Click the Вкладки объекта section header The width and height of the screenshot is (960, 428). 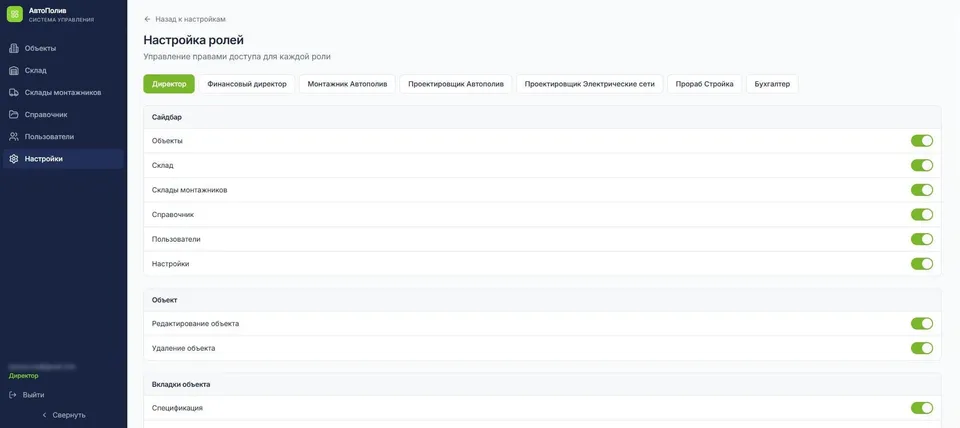542,385
